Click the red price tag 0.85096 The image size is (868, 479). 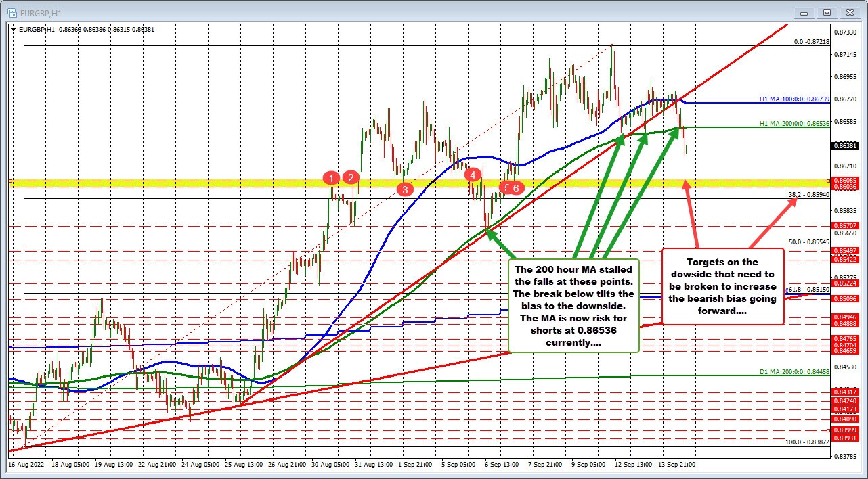tap(846, 298)
